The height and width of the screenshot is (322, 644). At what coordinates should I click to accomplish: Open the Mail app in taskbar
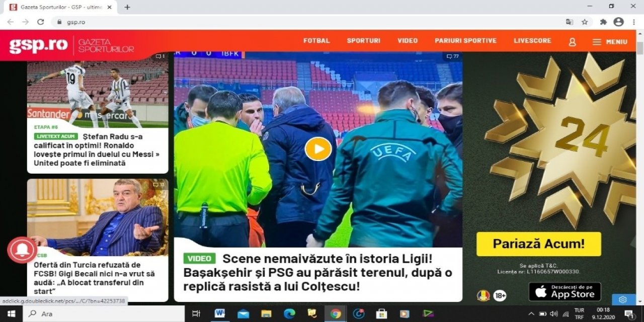(244, 314)
